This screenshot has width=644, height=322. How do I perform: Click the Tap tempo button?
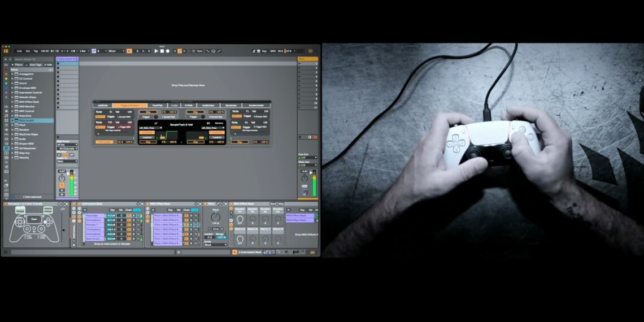(x=36, y=51)
